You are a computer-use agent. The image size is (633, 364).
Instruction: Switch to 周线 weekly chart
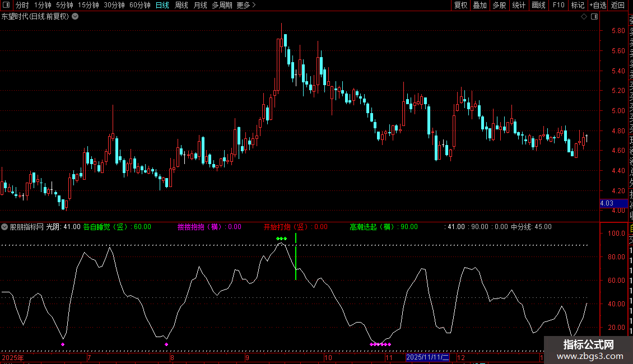[x=181, y=5]
